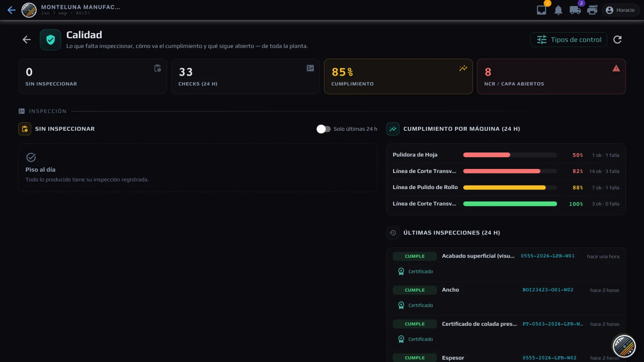Screen dimensions: 644x362
Task: Open Certificado under Ancho inspection
Action: (415, 305)
